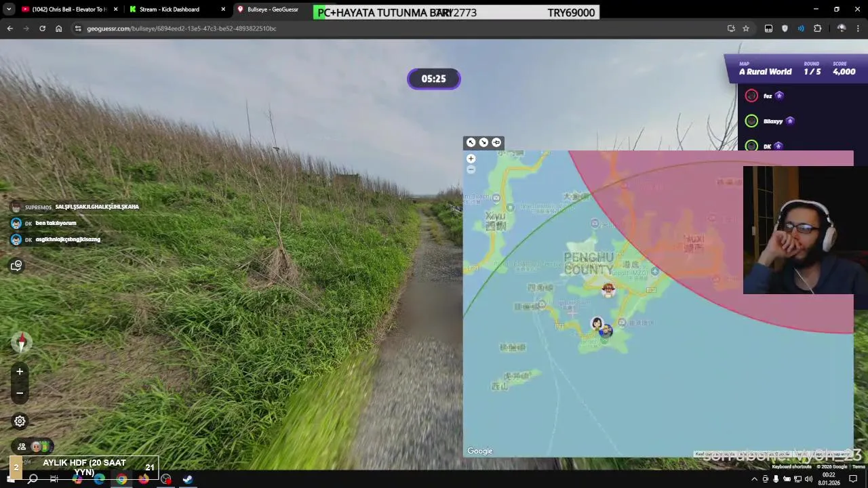868x488 pixels.
Task: Show hidden system tray icons
Action: pos(754,479)
